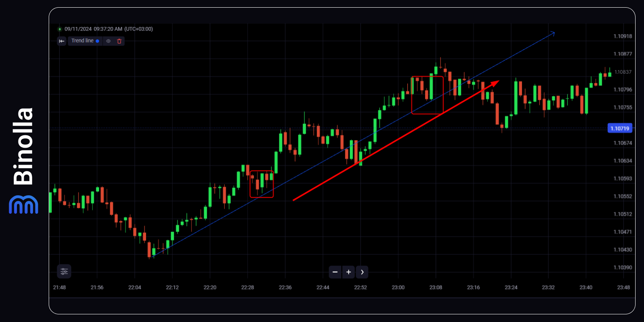Click the date and time stamp 09/11/2024

tap(109, 29)
